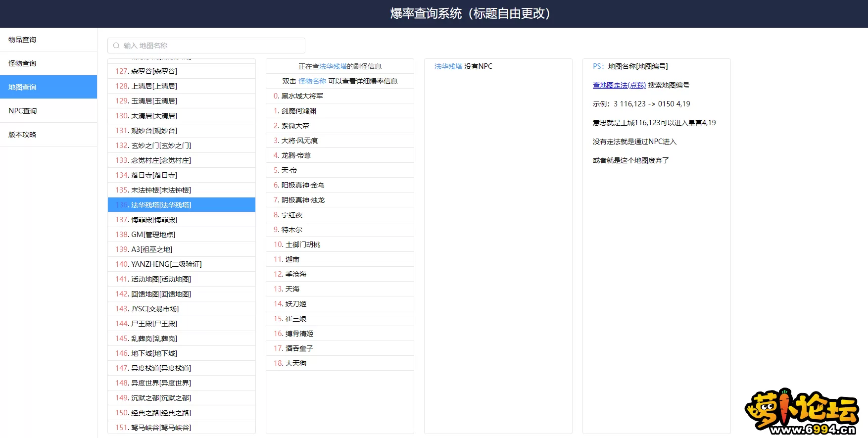Viewport: 868px width, 438px height.
Task: Click monster 17. 酒吞童子
Action: pyautogui.click(x=340, y=348)
